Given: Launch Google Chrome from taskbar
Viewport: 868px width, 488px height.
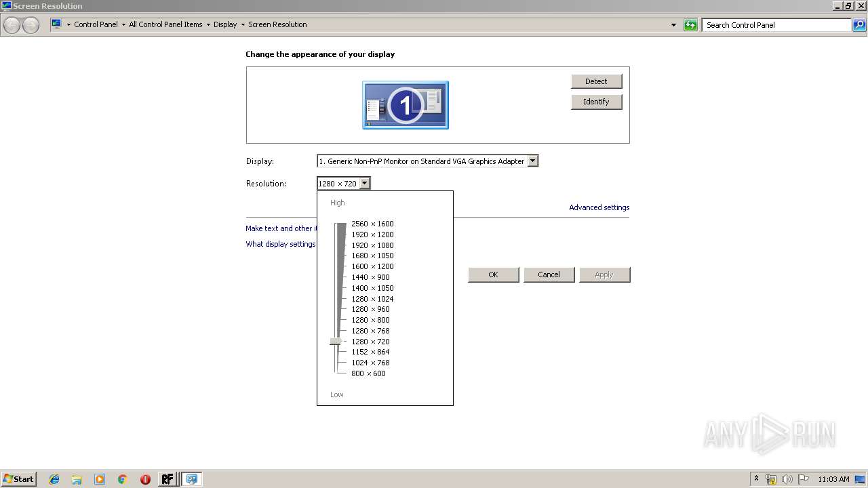Looking at the screenshot, I should (x=122, y=479).
